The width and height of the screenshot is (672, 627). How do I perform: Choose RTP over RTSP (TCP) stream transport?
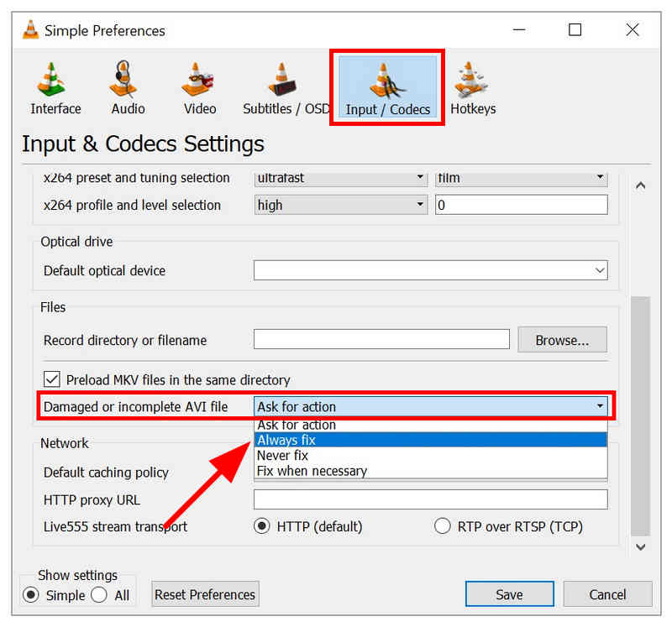click(x=443, y=525)
